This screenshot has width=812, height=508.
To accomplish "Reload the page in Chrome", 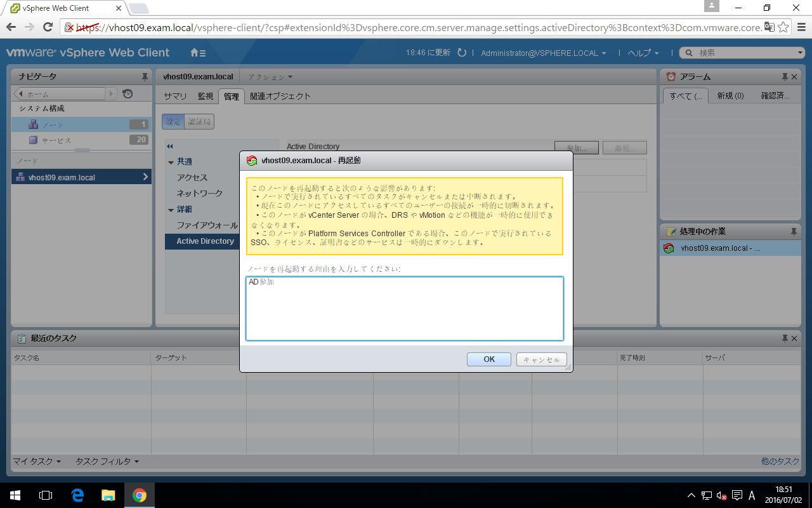I will (x=48, y=27).
